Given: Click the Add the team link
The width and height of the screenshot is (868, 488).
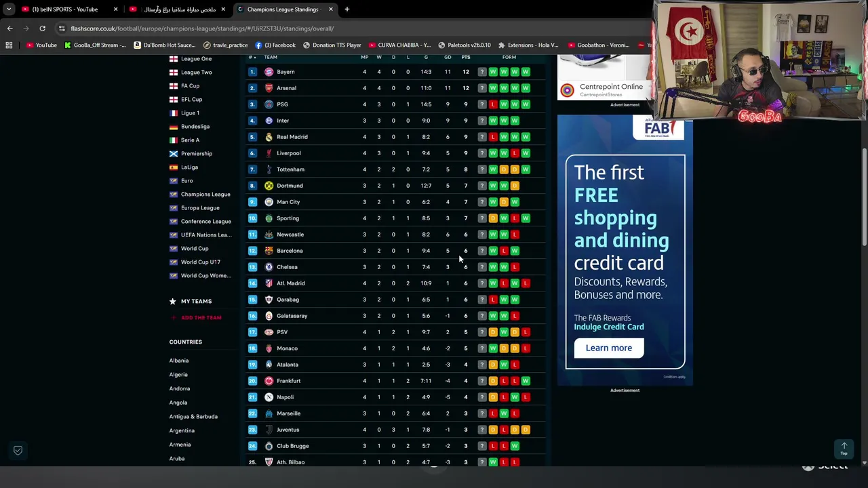Looking at the screenshot, I should tap(201, 318).
